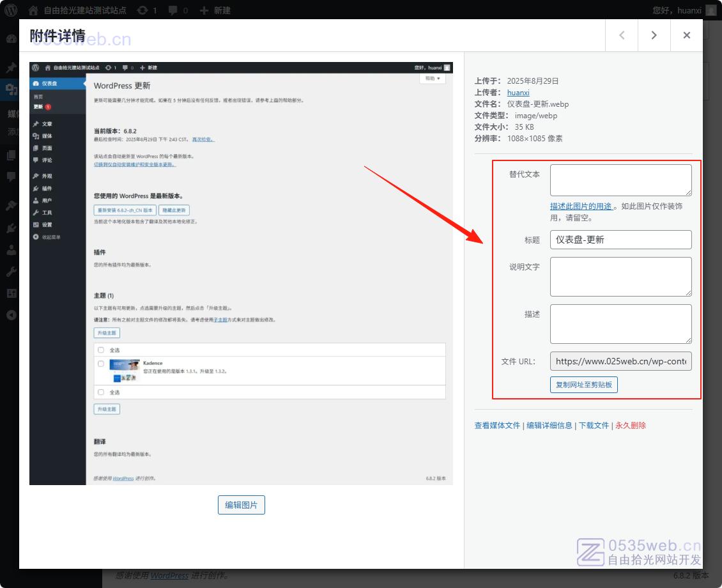Screen dimensions: 722x588
Task: Select the 文件 URL field
Action: coord(620,361)
